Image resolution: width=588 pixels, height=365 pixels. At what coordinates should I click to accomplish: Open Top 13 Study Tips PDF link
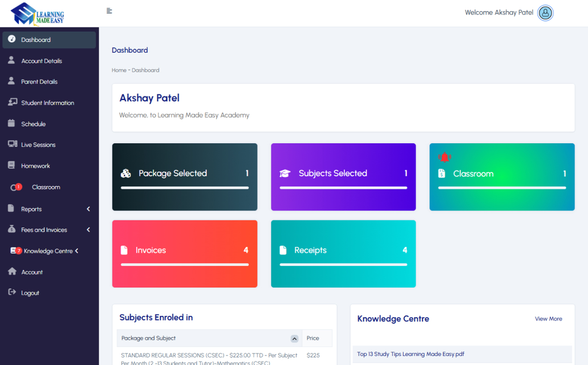411,354
